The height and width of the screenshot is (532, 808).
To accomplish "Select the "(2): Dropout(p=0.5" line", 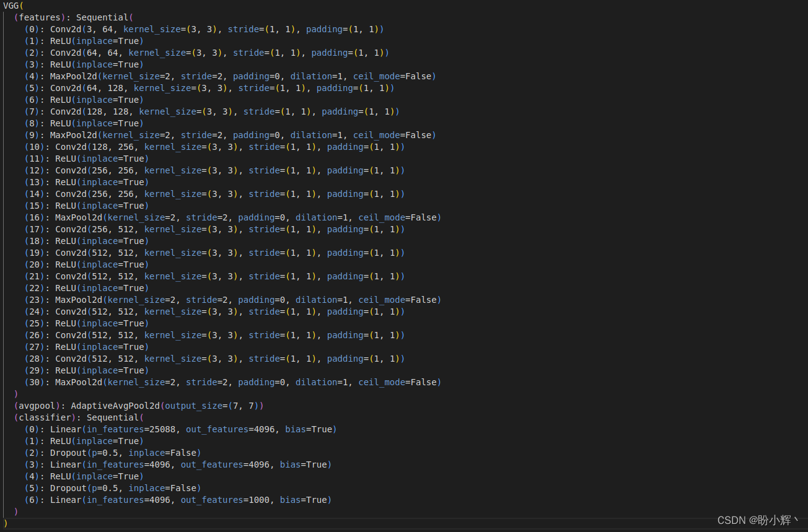I will pos(113,453).
